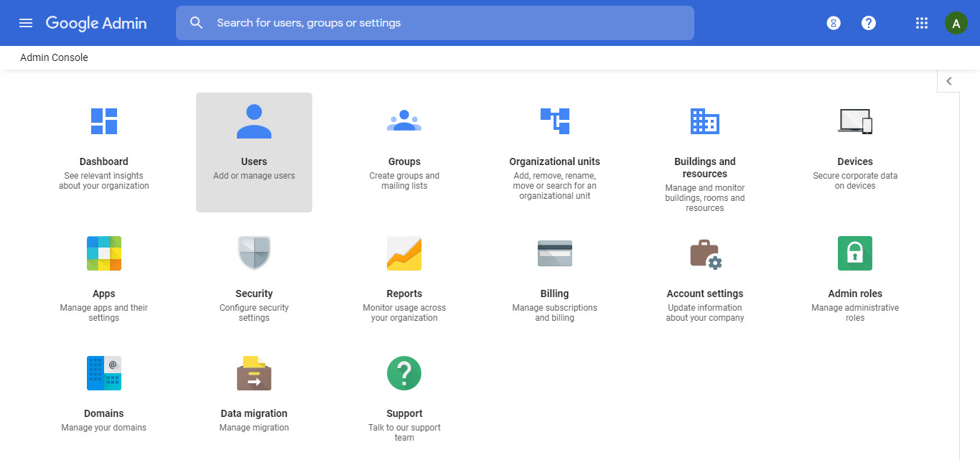Open the Apps colorful grid icon
This screenshot has height=460, width=980.
tap(104, 253)
